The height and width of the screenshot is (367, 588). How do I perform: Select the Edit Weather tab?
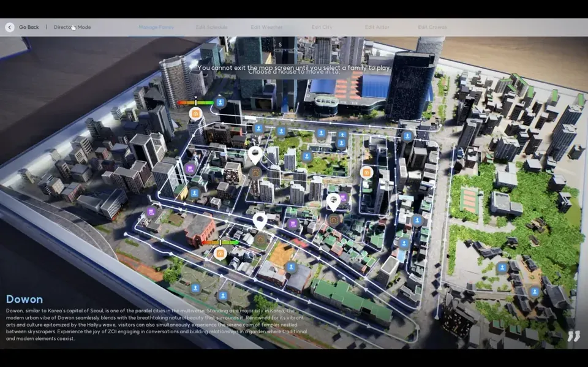pyautogui.click(x=266, y=27)
